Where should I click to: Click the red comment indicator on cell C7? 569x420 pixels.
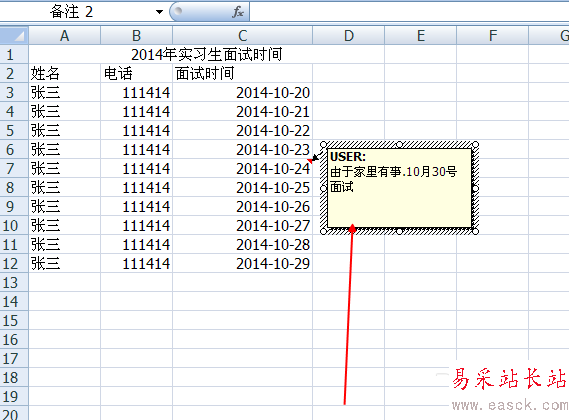tap(310, 161)
